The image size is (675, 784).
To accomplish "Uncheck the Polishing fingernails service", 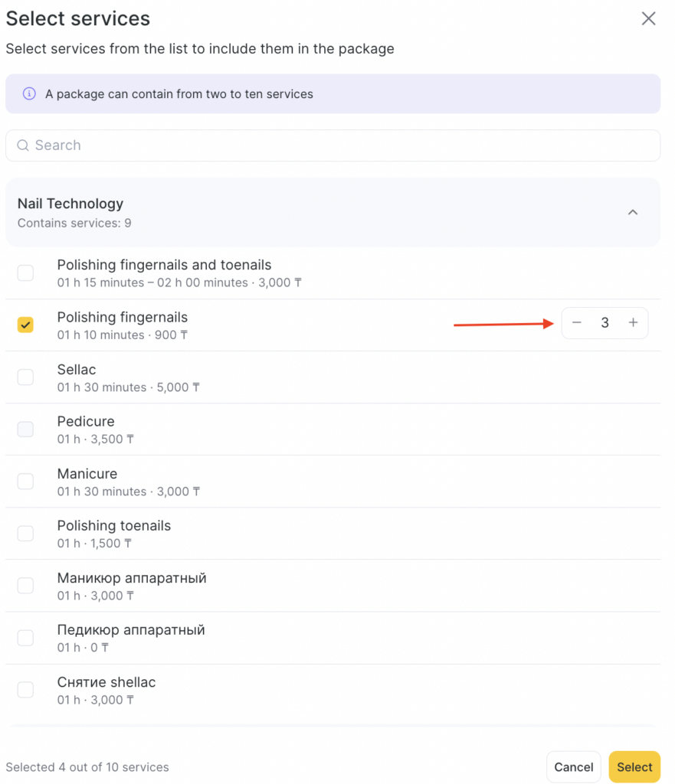I will (x=25, y=325).
